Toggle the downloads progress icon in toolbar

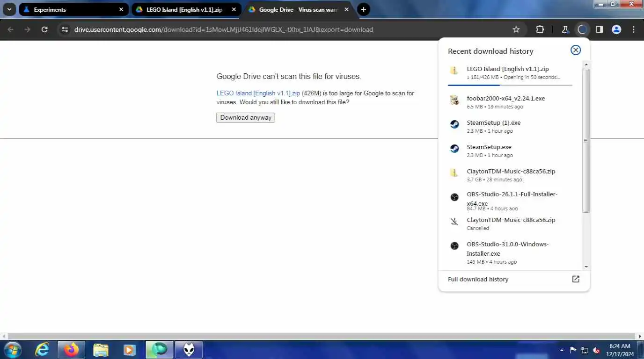582,29
